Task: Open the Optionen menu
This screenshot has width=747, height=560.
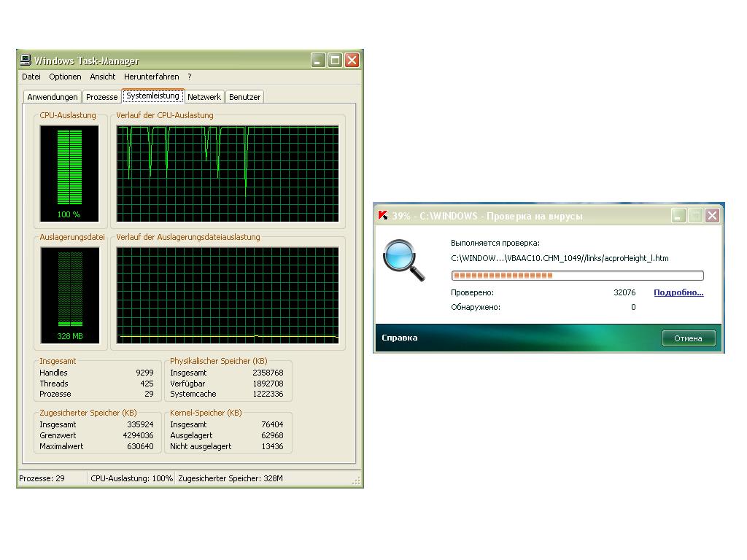Action: (65, 77)
